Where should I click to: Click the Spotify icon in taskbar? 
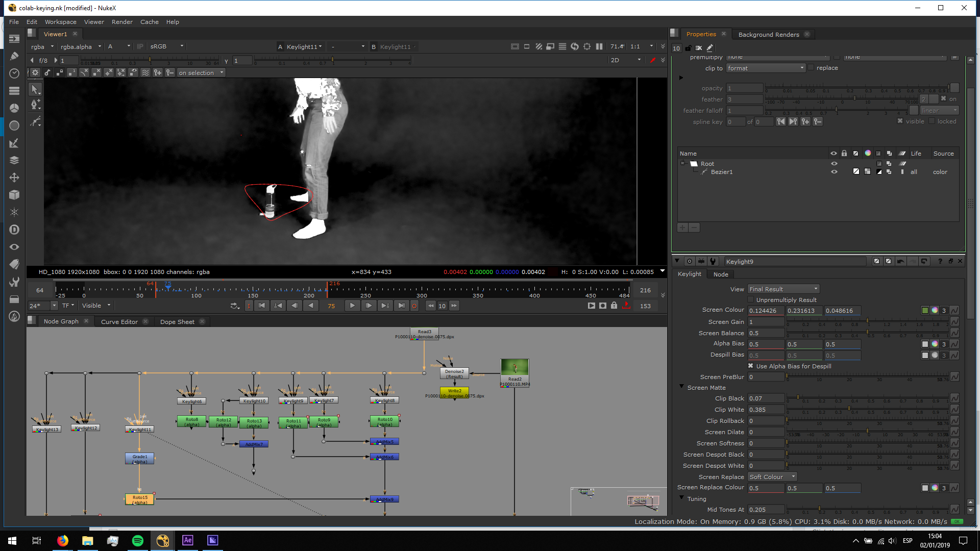pyautogui.click(x=137, y=541)
